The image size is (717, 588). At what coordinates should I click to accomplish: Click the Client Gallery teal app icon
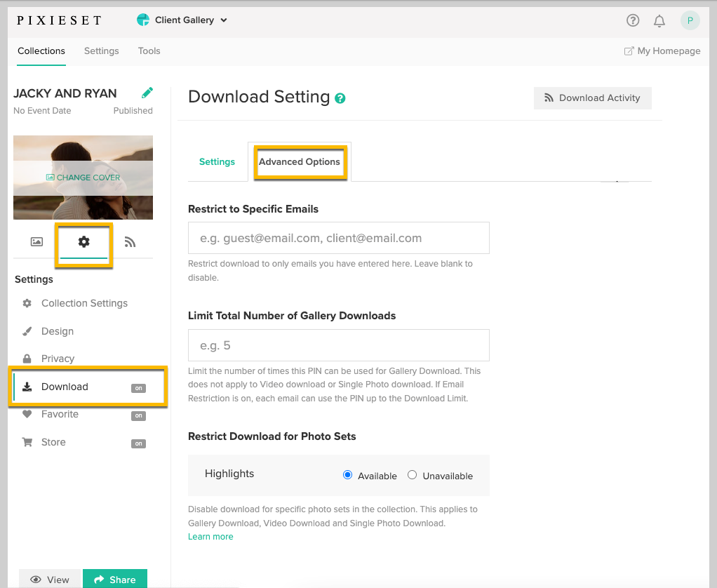coord(143,20)
